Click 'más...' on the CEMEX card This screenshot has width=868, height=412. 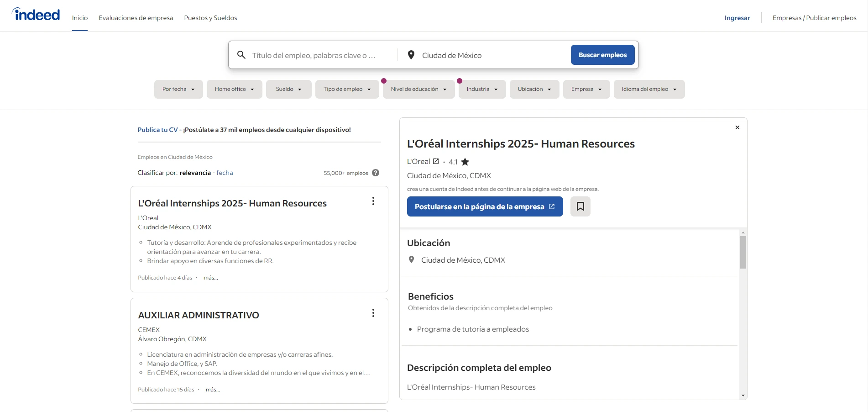coord(213,390)
